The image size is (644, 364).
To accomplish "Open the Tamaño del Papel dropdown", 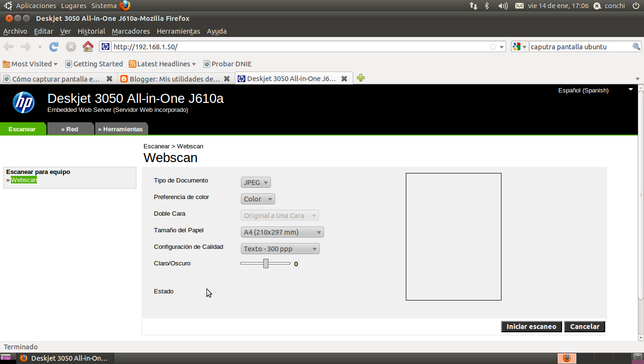I will [282, 232].
